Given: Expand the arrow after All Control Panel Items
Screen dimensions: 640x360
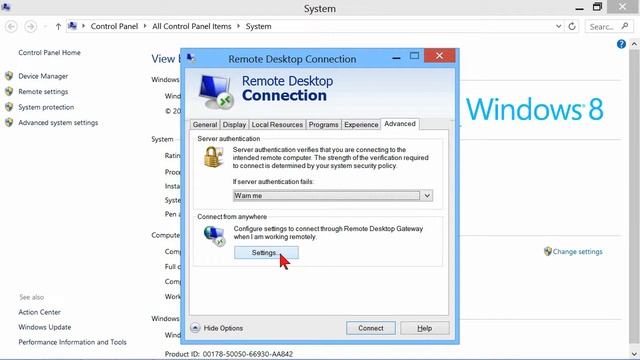Looking at the screenshot, I should pyautogui.click(x=238, y=27).
